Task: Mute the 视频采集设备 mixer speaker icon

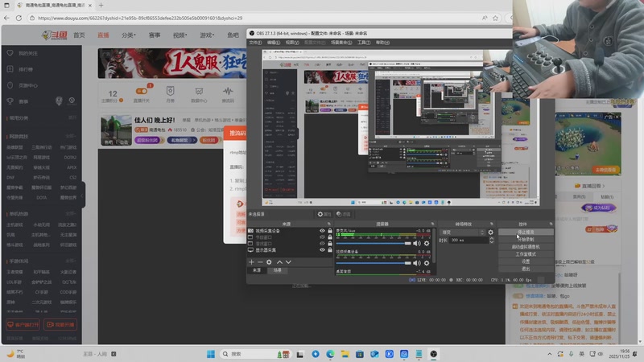Action: point(417,263)
